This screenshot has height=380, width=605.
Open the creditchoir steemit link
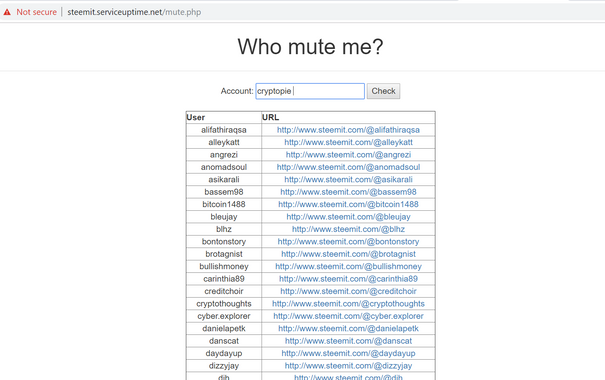pyautogui.click(x=348, y=291)
